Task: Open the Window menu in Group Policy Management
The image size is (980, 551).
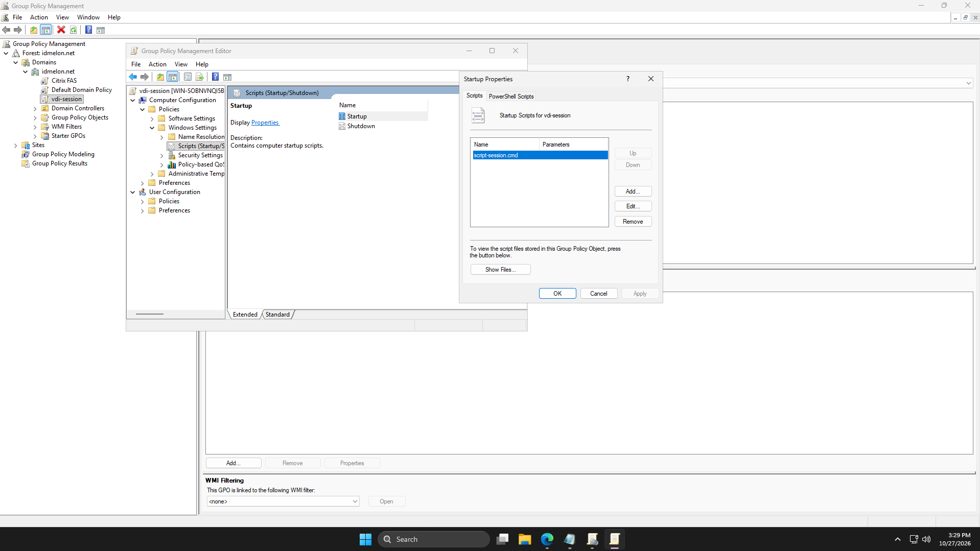Action: tap(88, 17)
